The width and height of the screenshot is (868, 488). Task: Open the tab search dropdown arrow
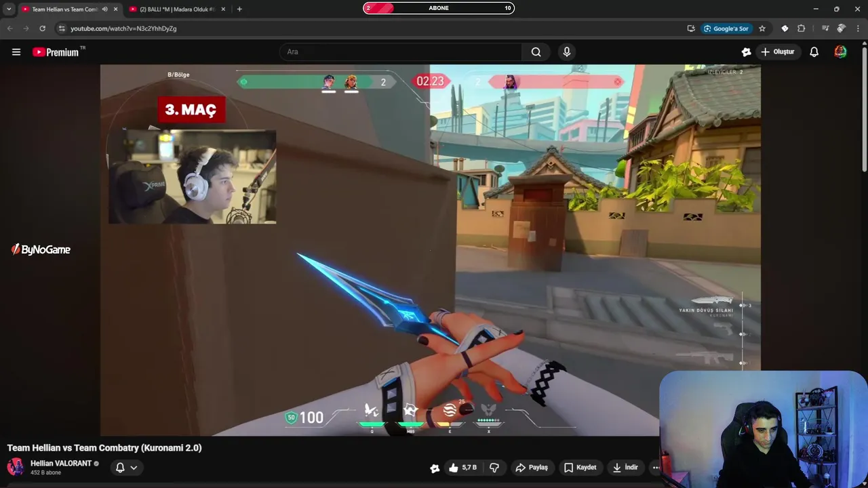click(x=9, y=9)
